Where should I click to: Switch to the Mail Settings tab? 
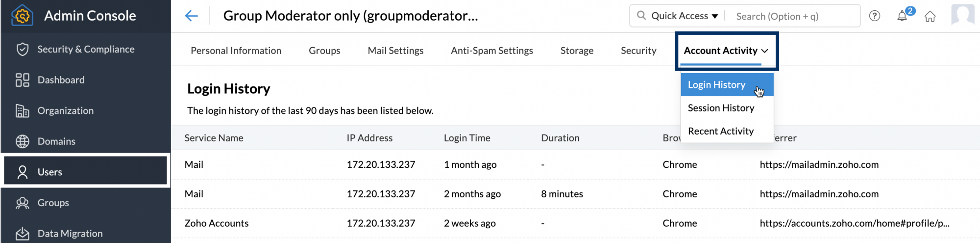395,51
